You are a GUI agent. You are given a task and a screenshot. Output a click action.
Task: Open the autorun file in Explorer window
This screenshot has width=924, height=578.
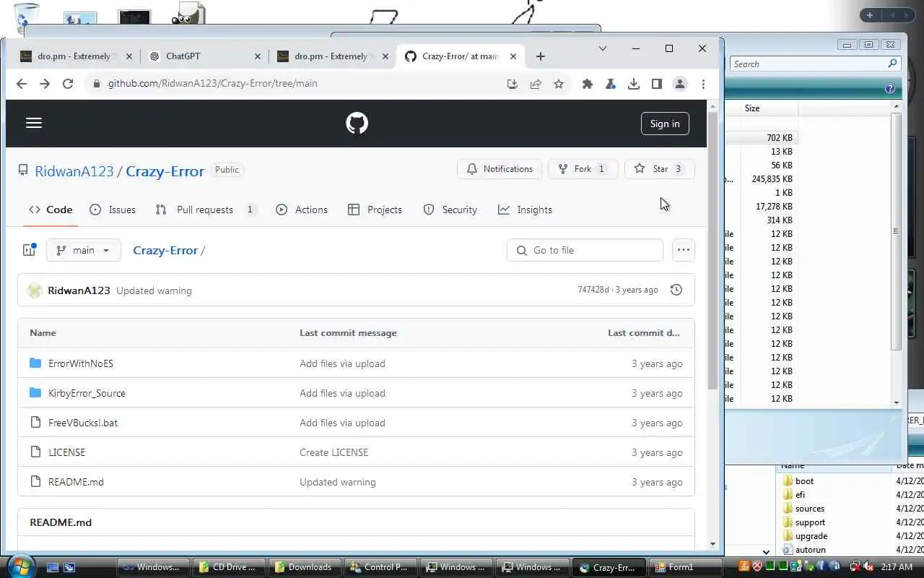click(x=810, y=550)
